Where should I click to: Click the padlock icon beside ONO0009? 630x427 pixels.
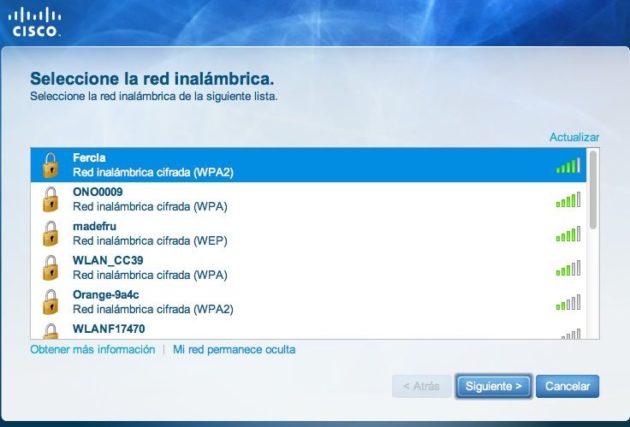tap(49, 199)
